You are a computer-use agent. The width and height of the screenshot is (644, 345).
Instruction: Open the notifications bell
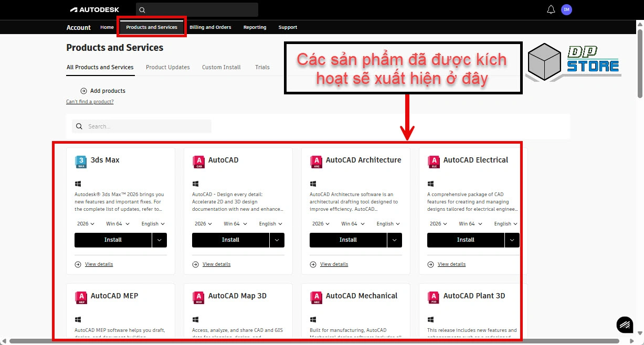[x=551, y=9]
